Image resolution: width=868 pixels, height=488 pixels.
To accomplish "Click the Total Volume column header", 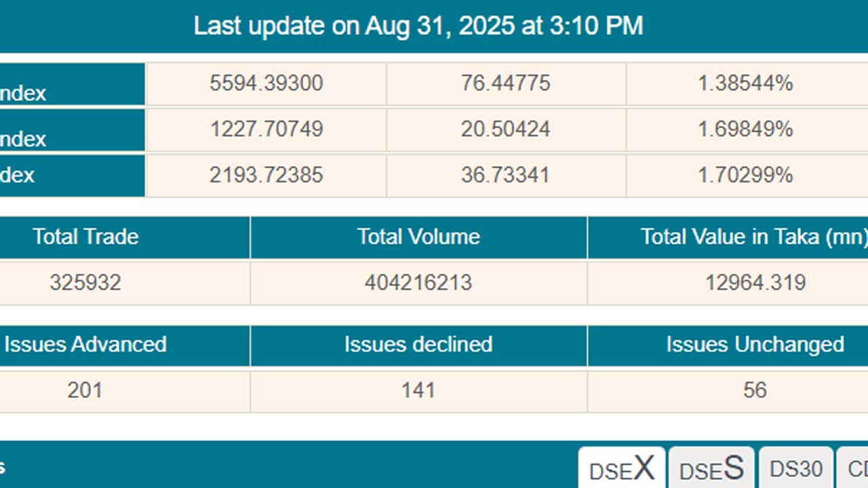I will coord(418,237).
